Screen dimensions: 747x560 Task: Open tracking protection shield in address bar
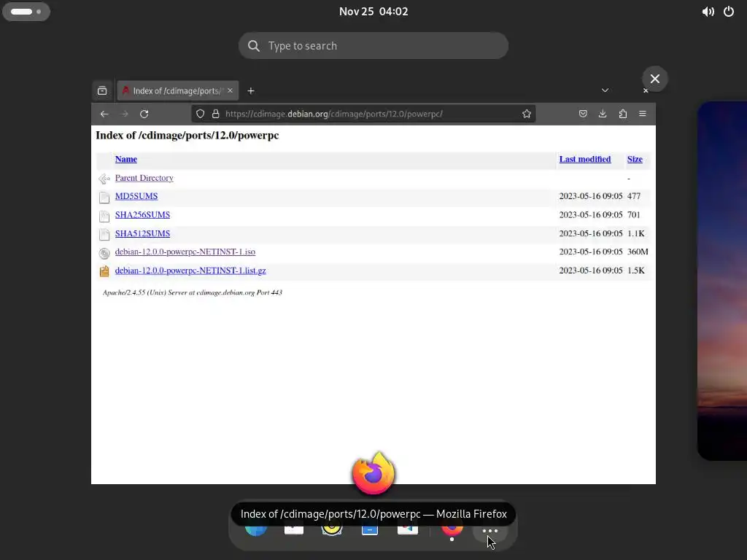point(201,114)
